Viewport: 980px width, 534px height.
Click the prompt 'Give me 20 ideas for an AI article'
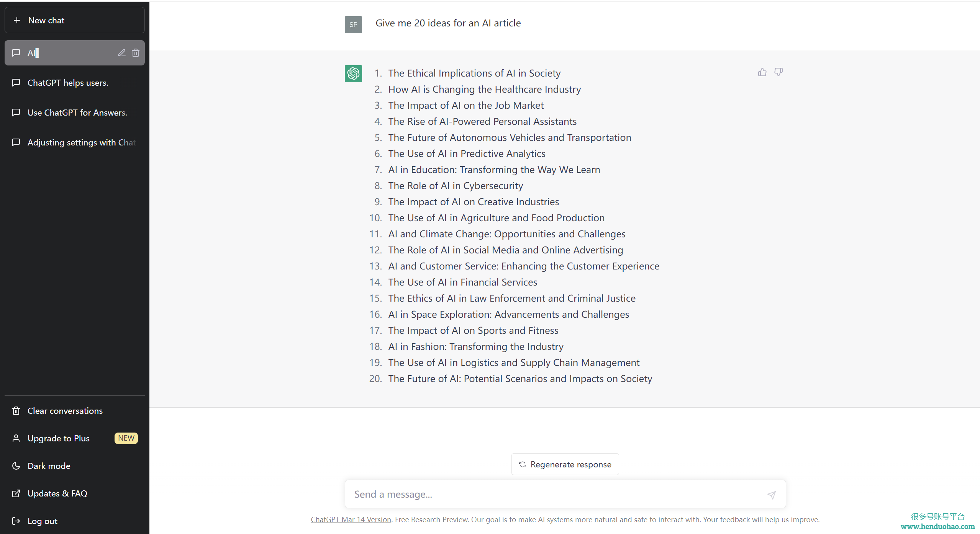[x=448, y=23]
